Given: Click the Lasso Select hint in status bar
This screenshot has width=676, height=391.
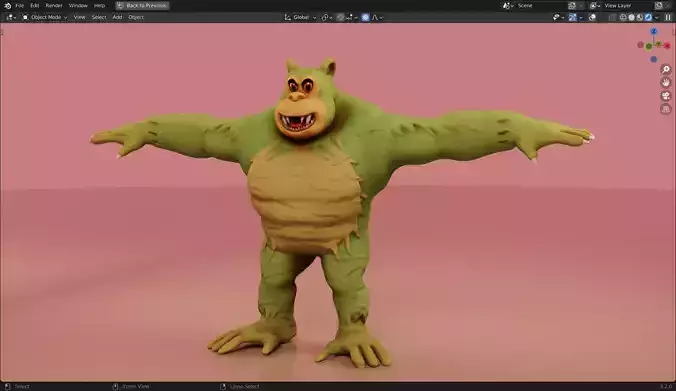Looking at the screenshot, I should point(240,386).
